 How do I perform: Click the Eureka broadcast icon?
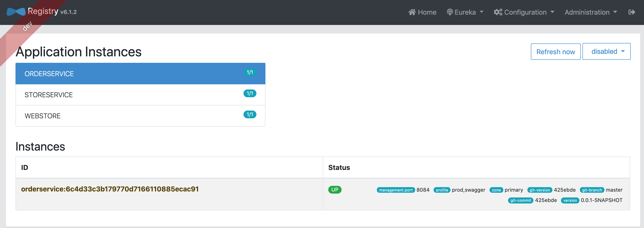(450, 12)
